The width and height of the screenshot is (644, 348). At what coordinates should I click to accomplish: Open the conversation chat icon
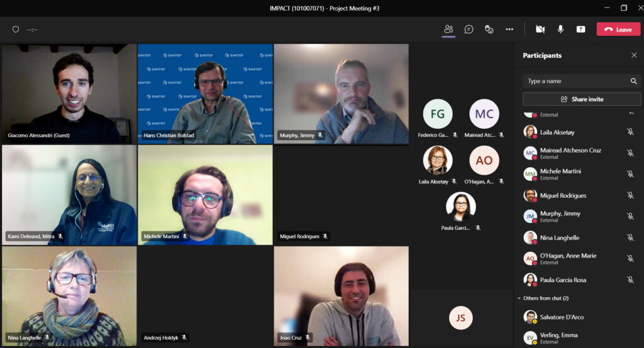pyautogui.click(x=469, y=29)
